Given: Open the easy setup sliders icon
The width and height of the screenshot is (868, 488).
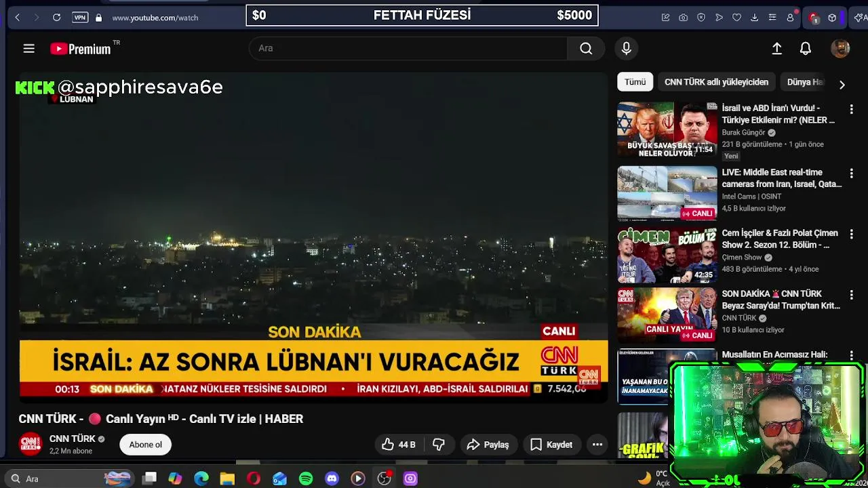Looking at the screenshot, I should pyautogui.click(x=772, y=18).
